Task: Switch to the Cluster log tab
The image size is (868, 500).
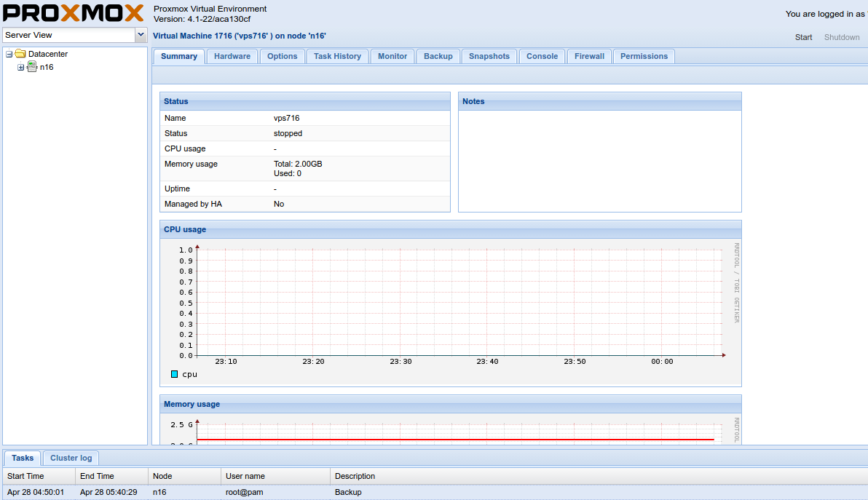Action: point(71,458)
